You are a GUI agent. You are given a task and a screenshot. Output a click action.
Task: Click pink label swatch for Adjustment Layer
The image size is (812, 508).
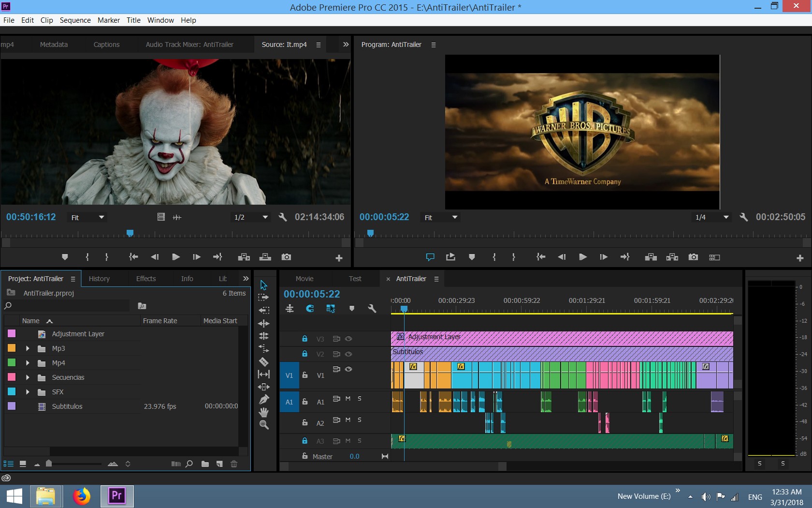pos(12,333)
